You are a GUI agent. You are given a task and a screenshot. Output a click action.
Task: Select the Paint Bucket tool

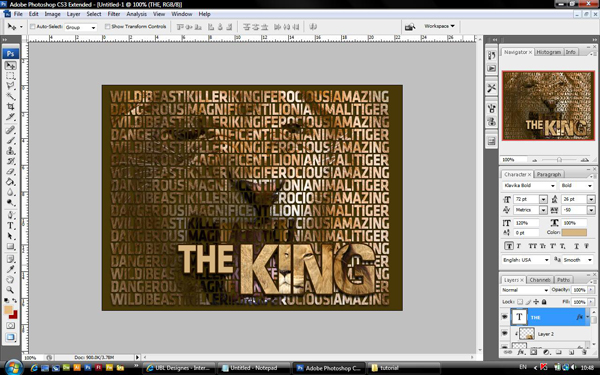coord(10,182)
